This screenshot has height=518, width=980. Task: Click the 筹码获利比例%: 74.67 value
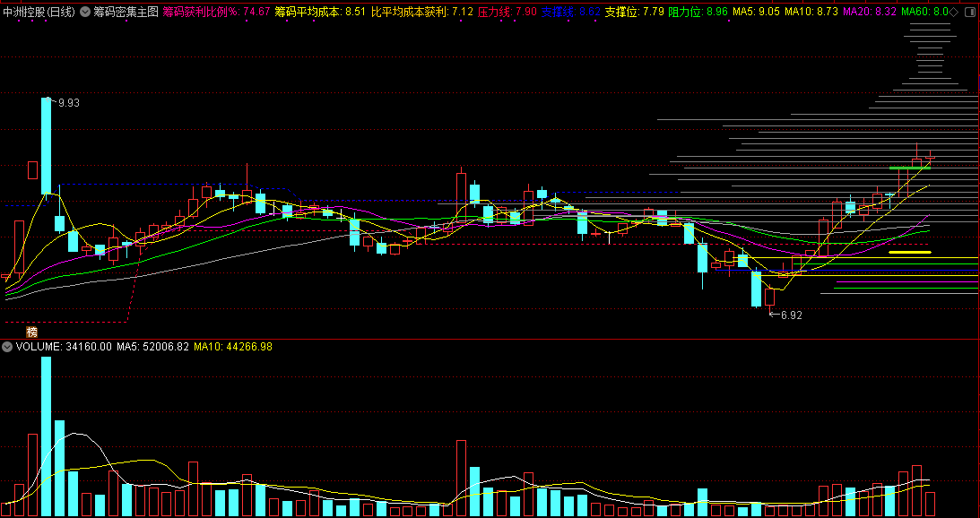216,12
